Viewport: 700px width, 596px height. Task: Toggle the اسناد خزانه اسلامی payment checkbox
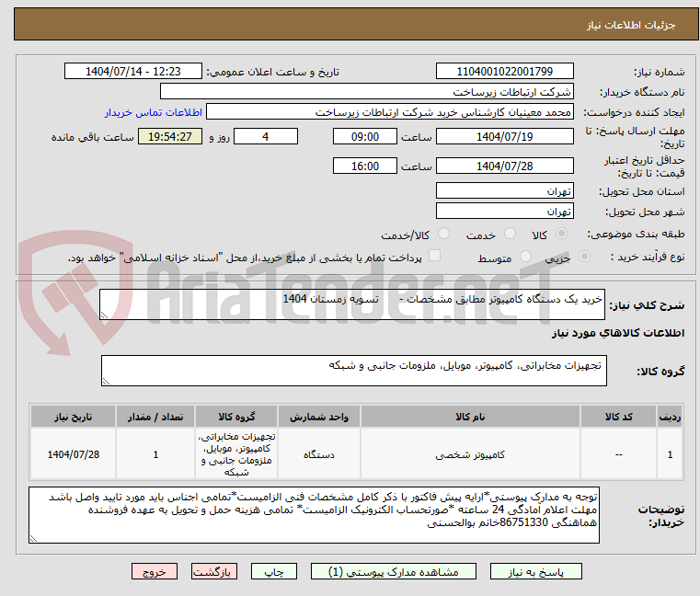434,256
